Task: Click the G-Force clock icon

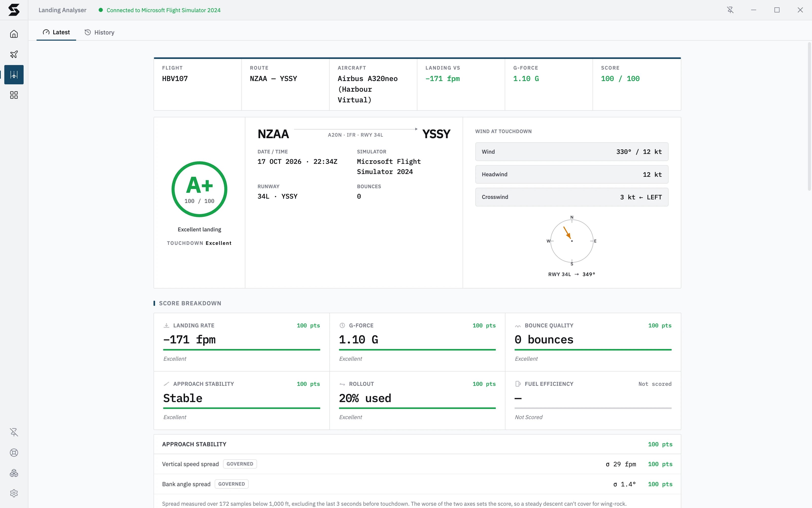Action: (342, 325)
